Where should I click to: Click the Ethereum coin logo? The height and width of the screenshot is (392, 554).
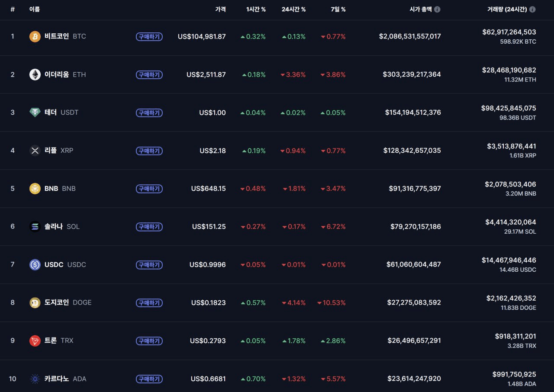point(35,74)
